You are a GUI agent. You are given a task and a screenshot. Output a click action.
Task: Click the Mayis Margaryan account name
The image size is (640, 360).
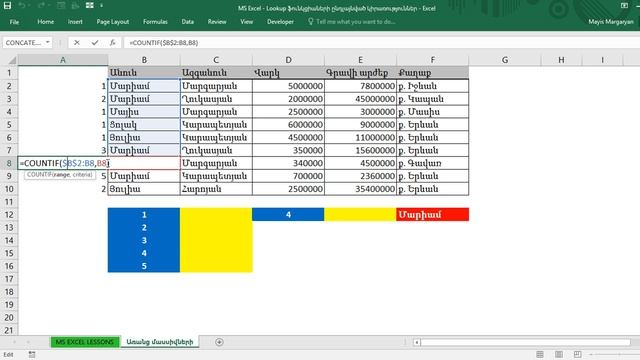click(x=611, y=22)
